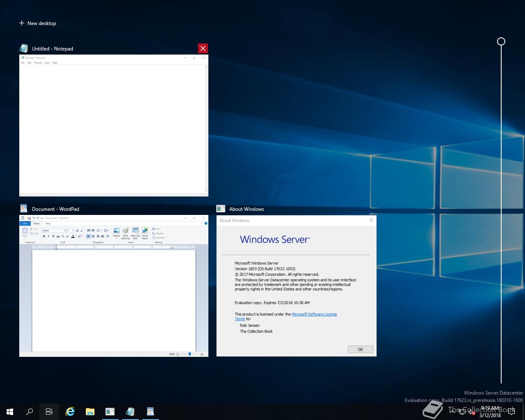Select Home tab in WordPad
Viewport: 525px width, 420px height.
[x=37, y=224]
